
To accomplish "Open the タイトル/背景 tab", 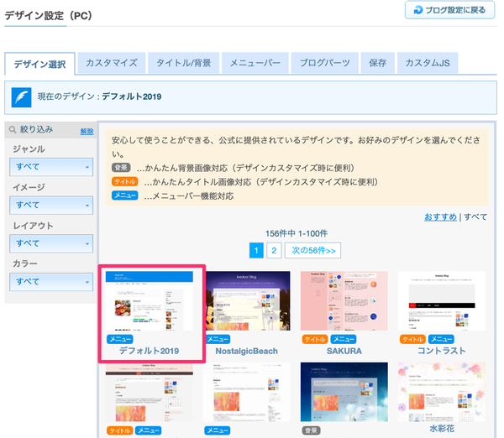I will click(183, 63).
